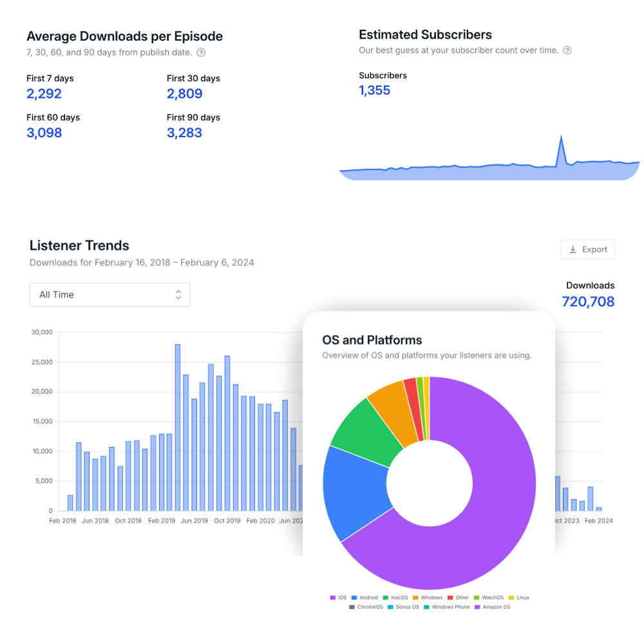Toggle the macOS legend entry
The height and width of the screenshot is (644, 644).
pyautogui.click(x=395, y=598)
